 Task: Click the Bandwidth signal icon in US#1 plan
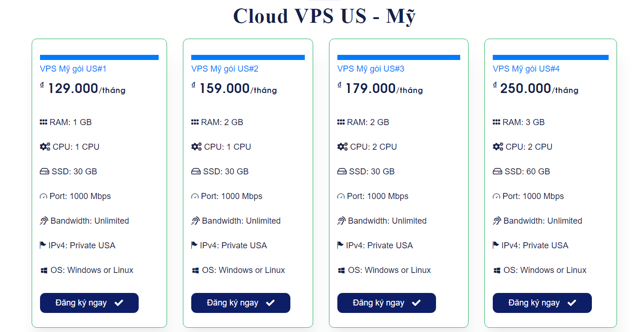44,221
